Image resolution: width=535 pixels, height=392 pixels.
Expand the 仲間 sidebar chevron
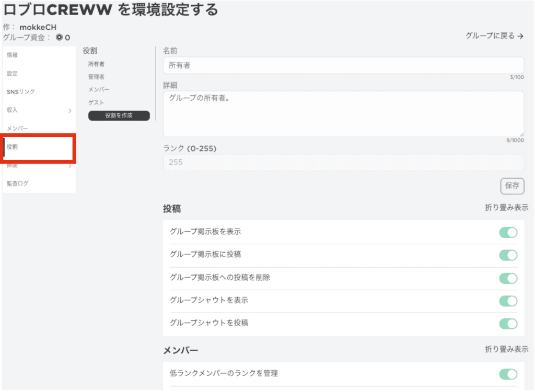point(70,166)
